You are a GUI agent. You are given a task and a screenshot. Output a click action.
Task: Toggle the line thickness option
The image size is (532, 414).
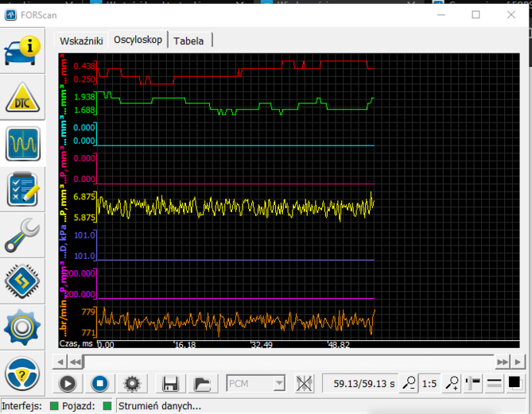(494, 384)
